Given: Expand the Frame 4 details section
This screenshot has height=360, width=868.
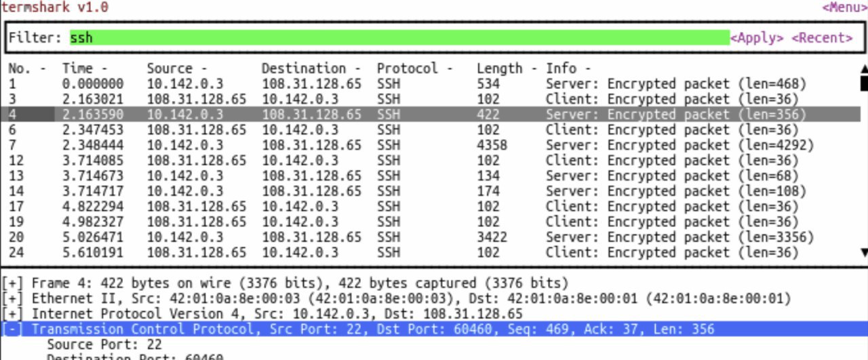Looking at the screenshot, I should tap(13, 283).
